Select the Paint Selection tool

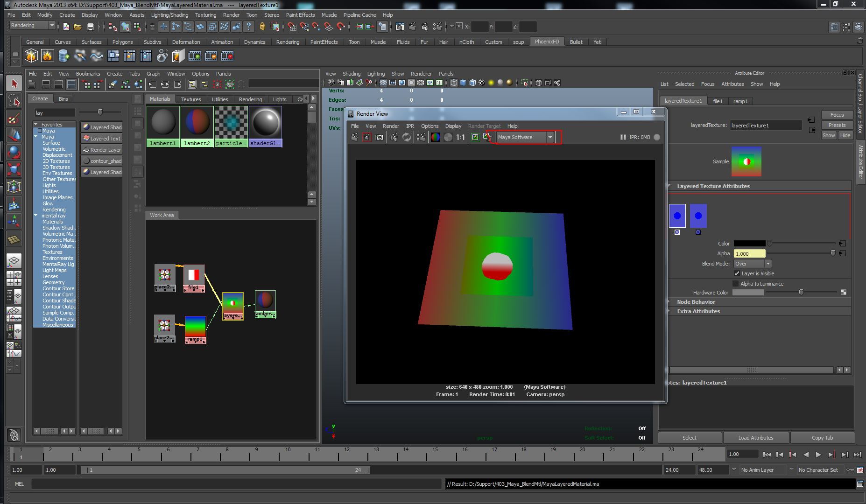click(x=14, y=118)
